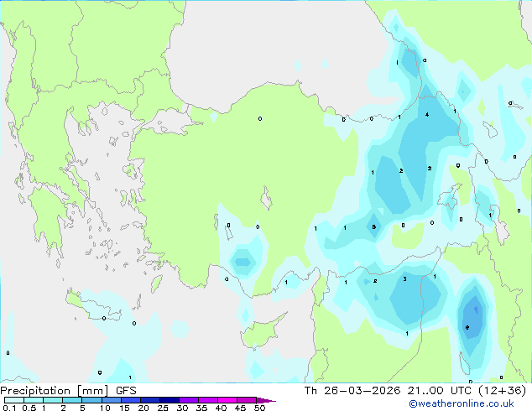
Task: Pick the legend swatch between 5 and 10
Action: [91, 400]
